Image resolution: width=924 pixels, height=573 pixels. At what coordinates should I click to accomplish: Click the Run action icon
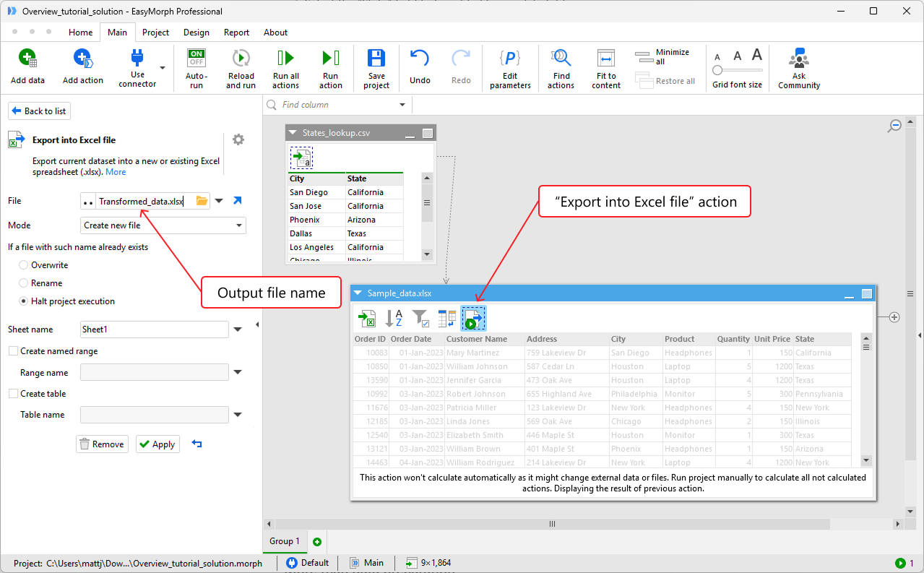(330, 58)
